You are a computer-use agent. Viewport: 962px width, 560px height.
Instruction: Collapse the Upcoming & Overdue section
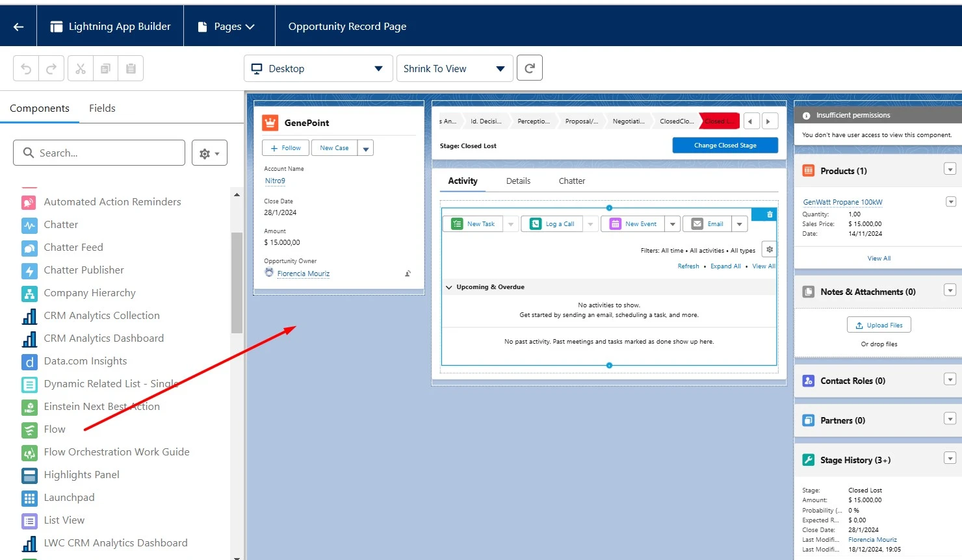(448, 287)
